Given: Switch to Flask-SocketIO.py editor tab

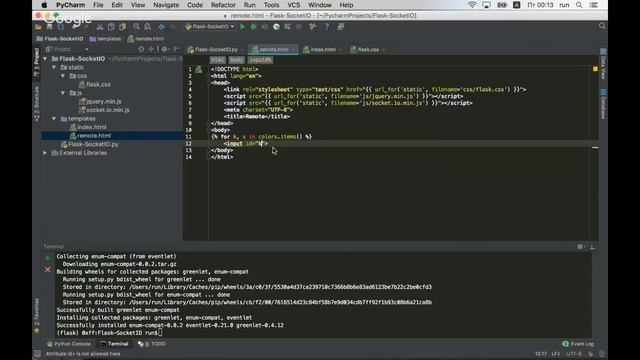Looking at the screenshot, I should [x=216, y=49].
